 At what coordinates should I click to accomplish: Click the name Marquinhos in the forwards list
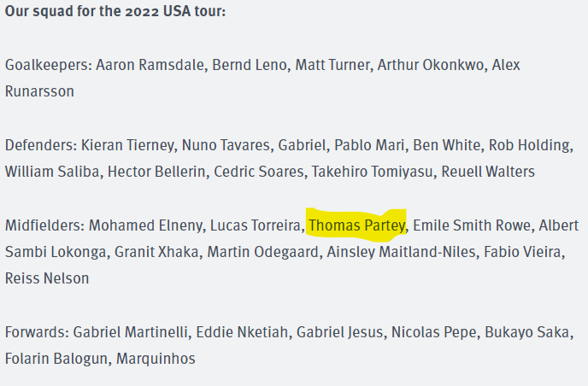tap(156, 358)
